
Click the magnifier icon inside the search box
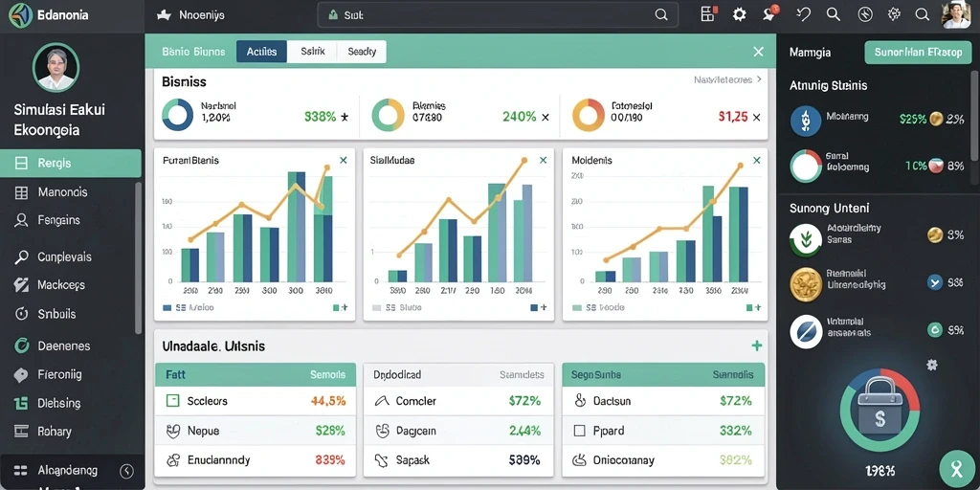(661, 15)
